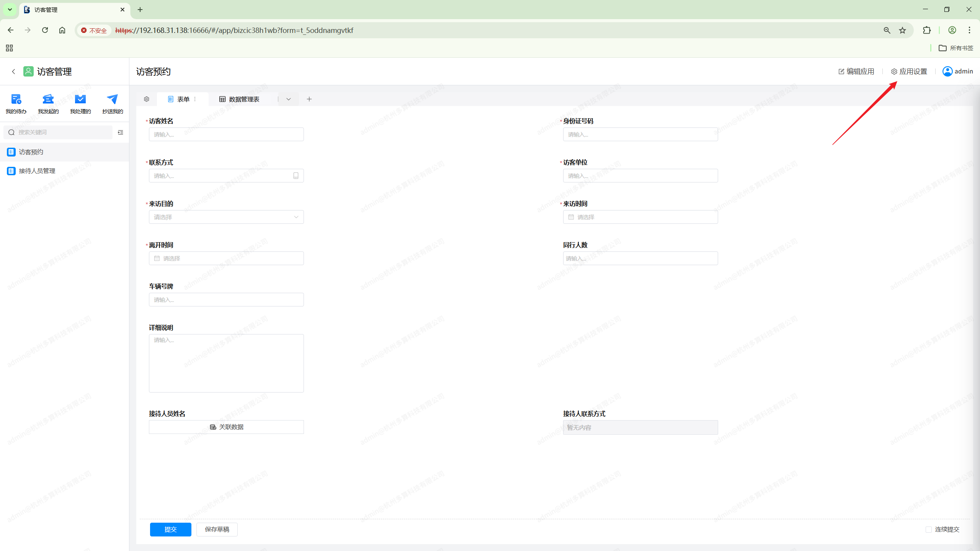The height and width of the screenshot is (551, 980).
Task: Click the 访客姓名 input field
Action: tap(226, 134)
